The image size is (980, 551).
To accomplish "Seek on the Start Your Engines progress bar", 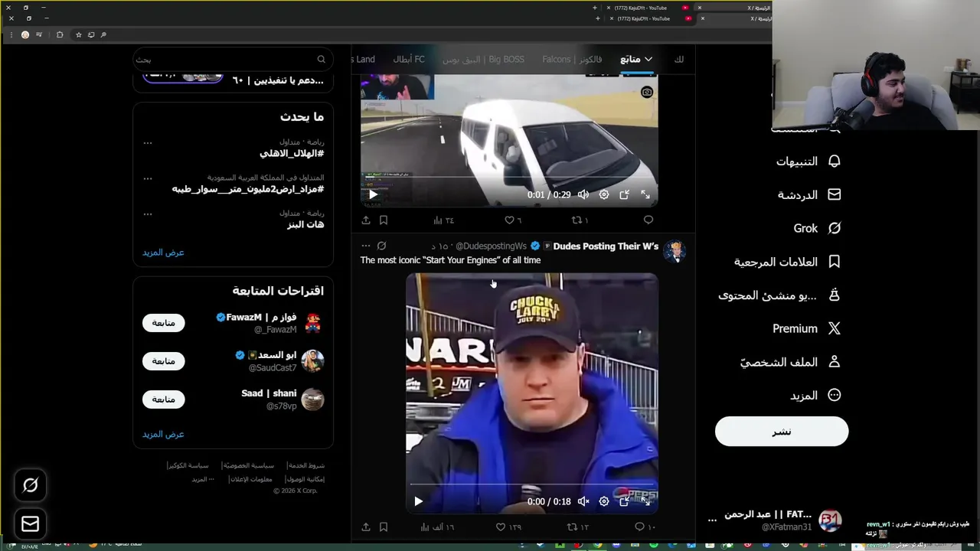I will tap(531, 484).
